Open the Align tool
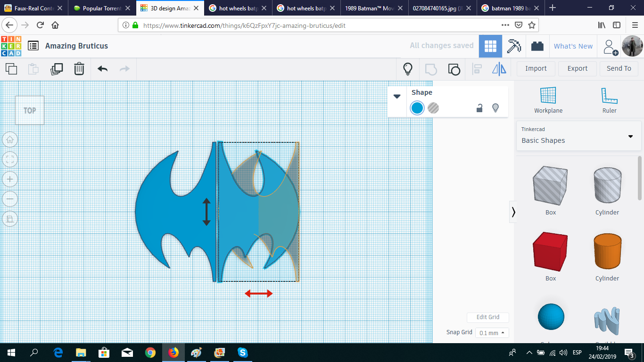Viewport: 644px width, 362px height. pyautogui.click(x=477, y=69)
